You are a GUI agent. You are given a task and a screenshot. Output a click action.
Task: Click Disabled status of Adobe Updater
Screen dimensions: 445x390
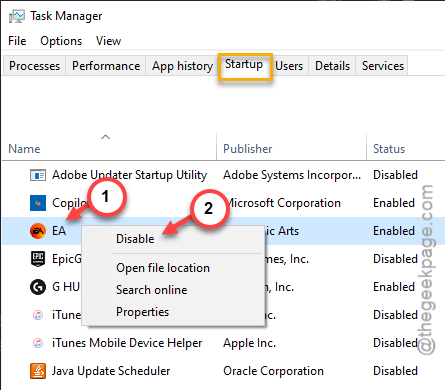click(395, 175)
